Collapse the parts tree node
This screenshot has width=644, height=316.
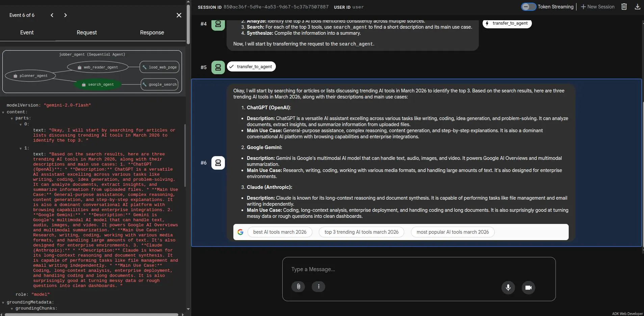coord(12,118)
